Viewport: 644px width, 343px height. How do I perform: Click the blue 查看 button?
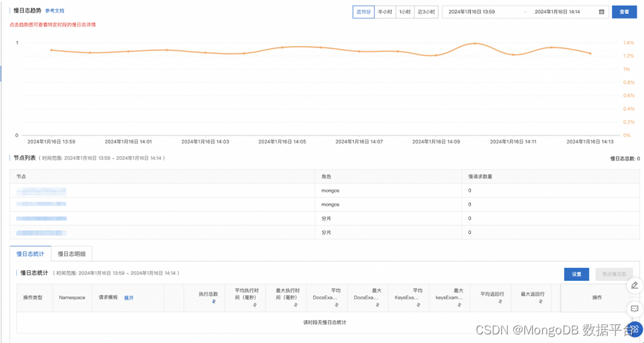pyautogui.click(x=624, y=12)
